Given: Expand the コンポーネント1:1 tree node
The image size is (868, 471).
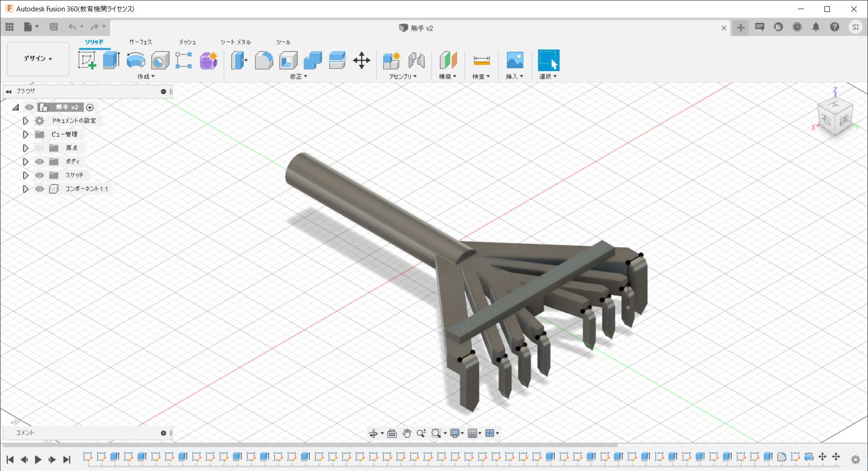Looking at the screenshot, I should click(25, 189).
